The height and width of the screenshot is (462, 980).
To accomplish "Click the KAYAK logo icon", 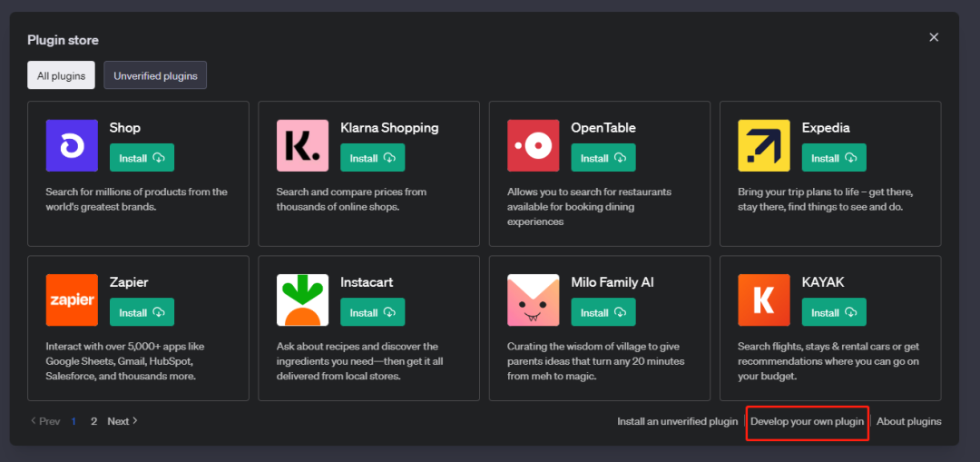I will pos(764,300).
